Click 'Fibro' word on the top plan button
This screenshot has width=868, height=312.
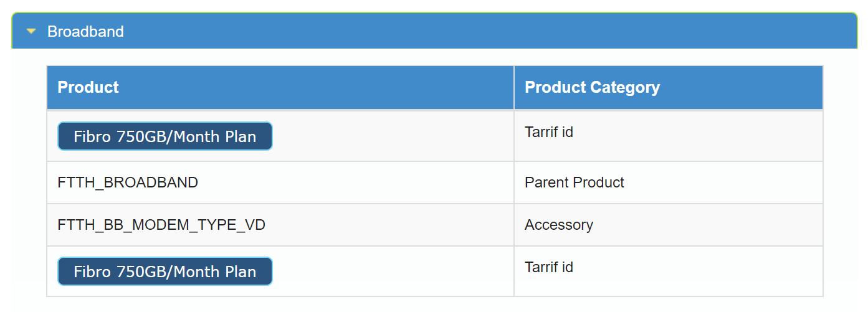pyautogui.click(x=92, y=136)
